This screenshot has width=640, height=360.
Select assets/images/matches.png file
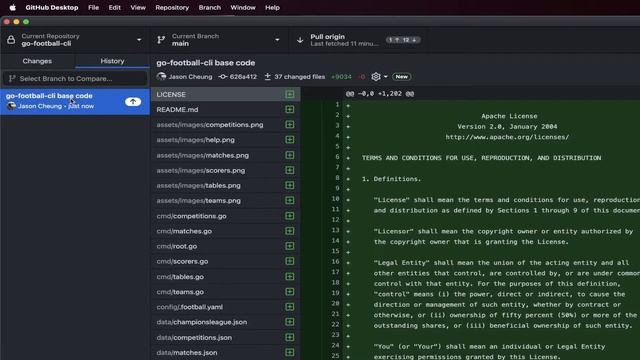226,155
